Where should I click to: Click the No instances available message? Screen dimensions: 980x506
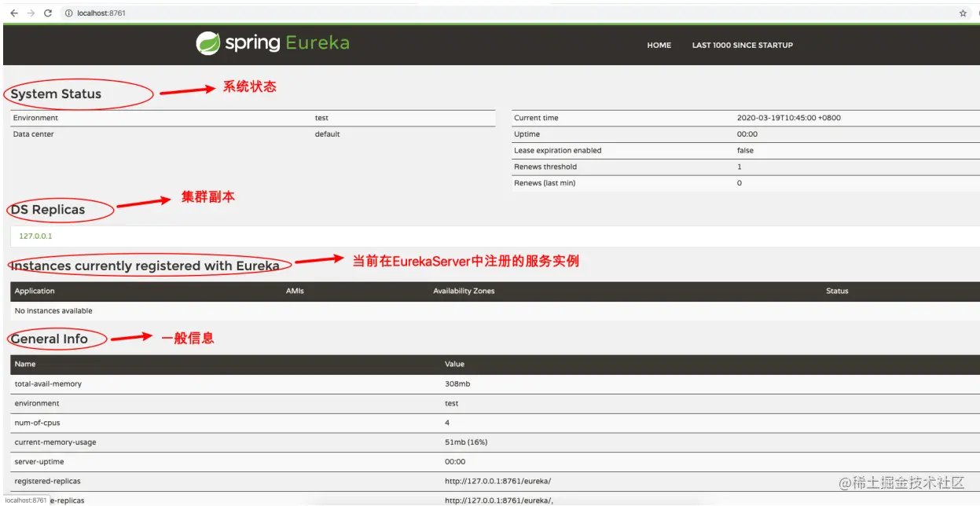53,311
